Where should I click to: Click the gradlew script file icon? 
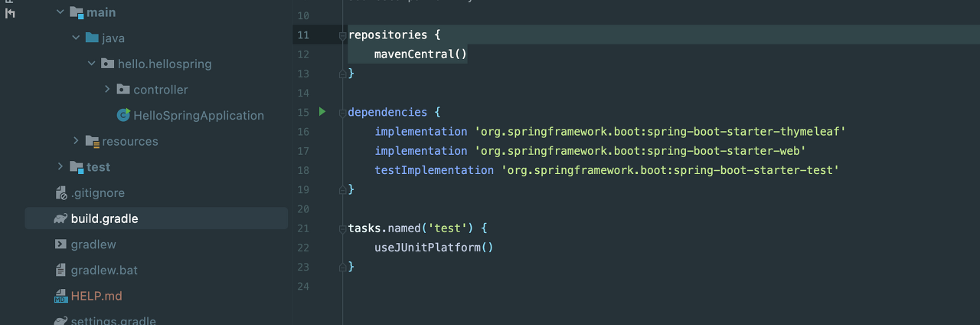[x=60, y=244]
